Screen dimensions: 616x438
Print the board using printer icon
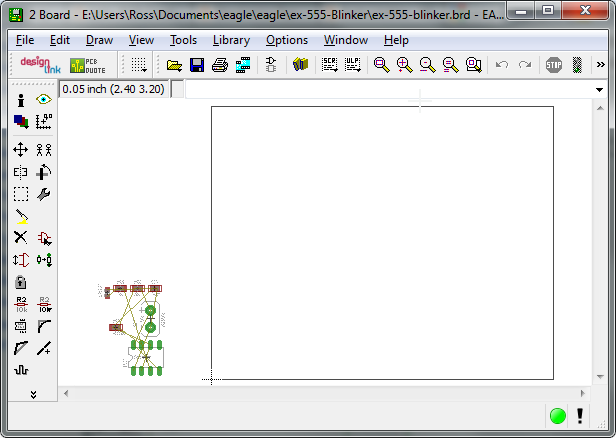(x=220, y=65)
